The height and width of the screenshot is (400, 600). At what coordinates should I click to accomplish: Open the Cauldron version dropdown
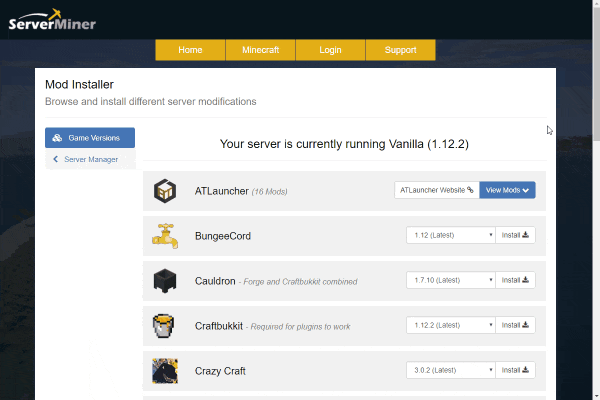(x=451, y=280)
